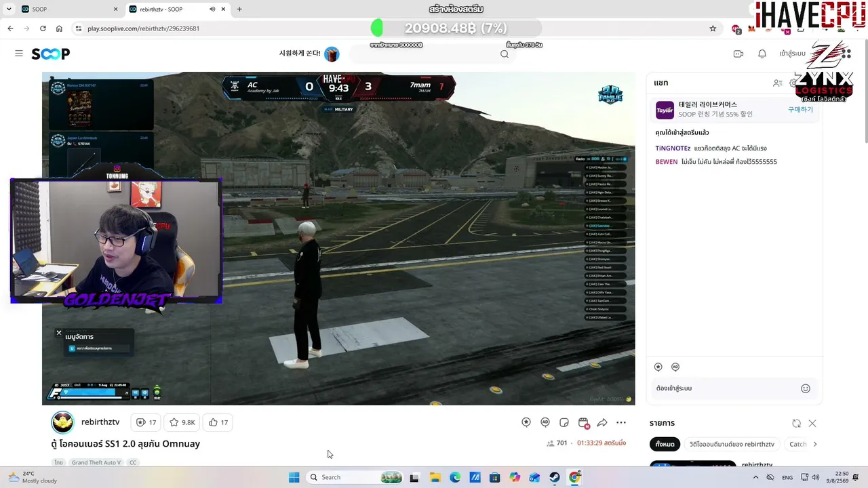Share the rebirthztv stream
Image resolution: width=868 pixels, height=488 pixels.
(602, 422)
